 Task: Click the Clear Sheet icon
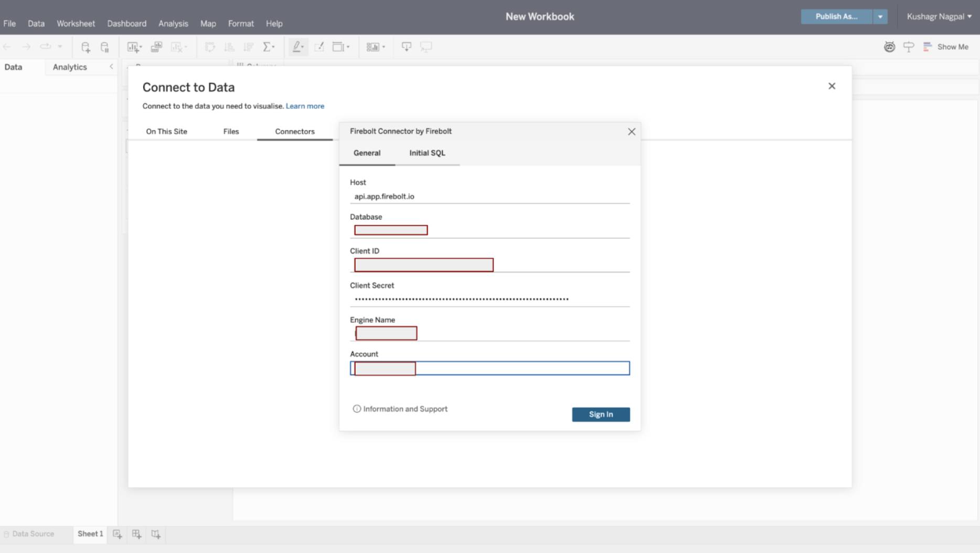point(176,47)
